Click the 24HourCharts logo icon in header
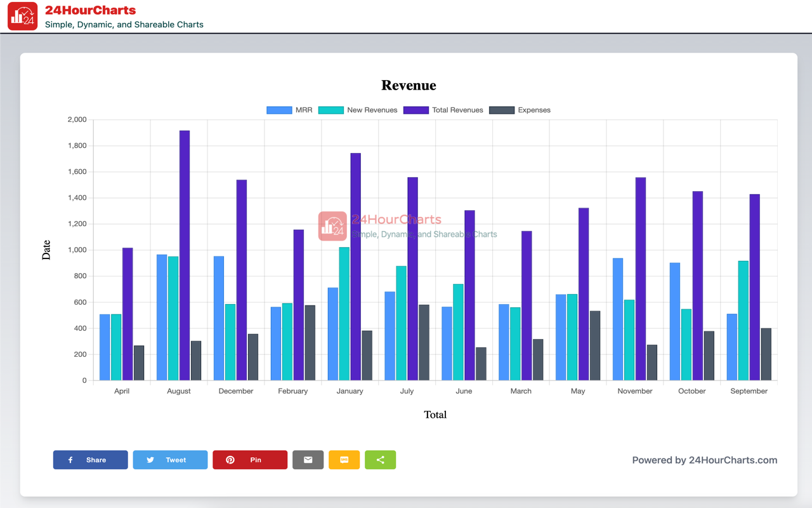This screenshot has width=812, height=508. (x=22, y=16)
